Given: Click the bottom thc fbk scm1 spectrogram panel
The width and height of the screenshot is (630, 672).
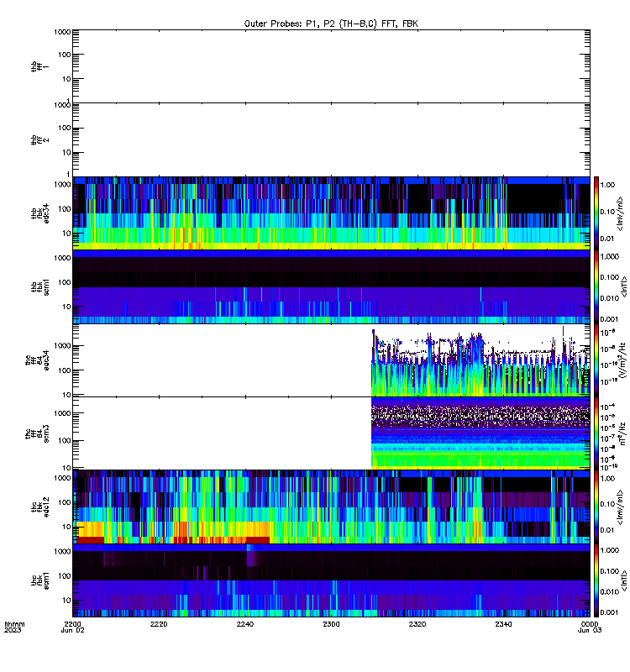Looking at the screenshot, I should (331, 580).
